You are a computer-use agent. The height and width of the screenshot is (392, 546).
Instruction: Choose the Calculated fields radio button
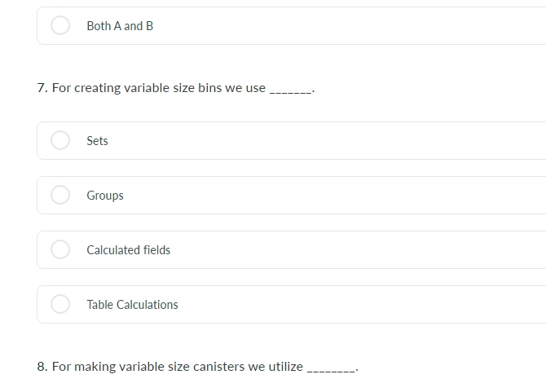60,249
